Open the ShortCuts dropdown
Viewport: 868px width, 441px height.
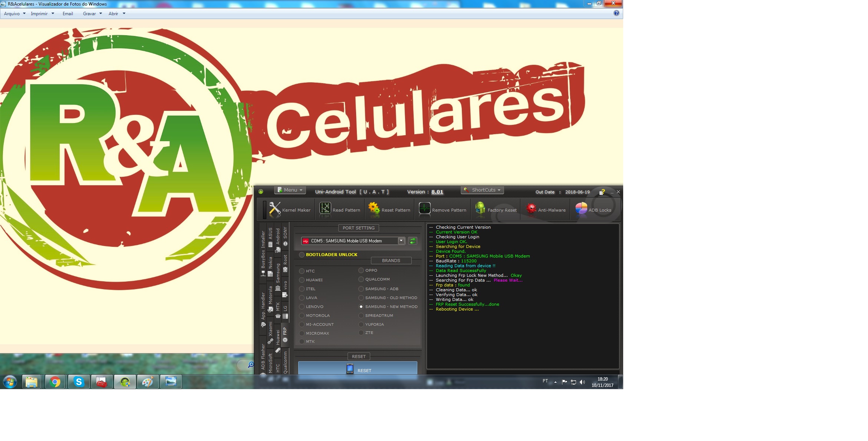(x=482, y=190)
